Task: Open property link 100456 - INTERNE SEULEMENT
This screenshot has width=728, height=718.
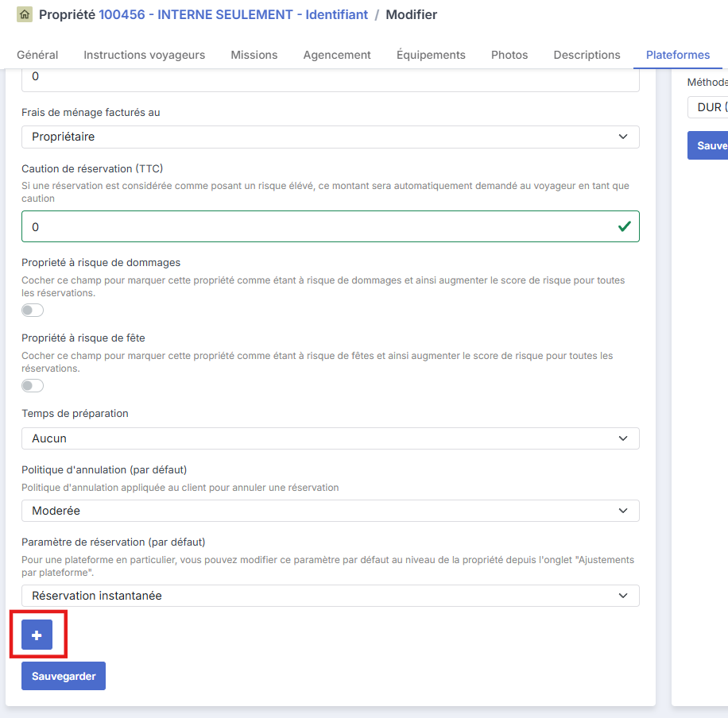Action: [233, 14]
